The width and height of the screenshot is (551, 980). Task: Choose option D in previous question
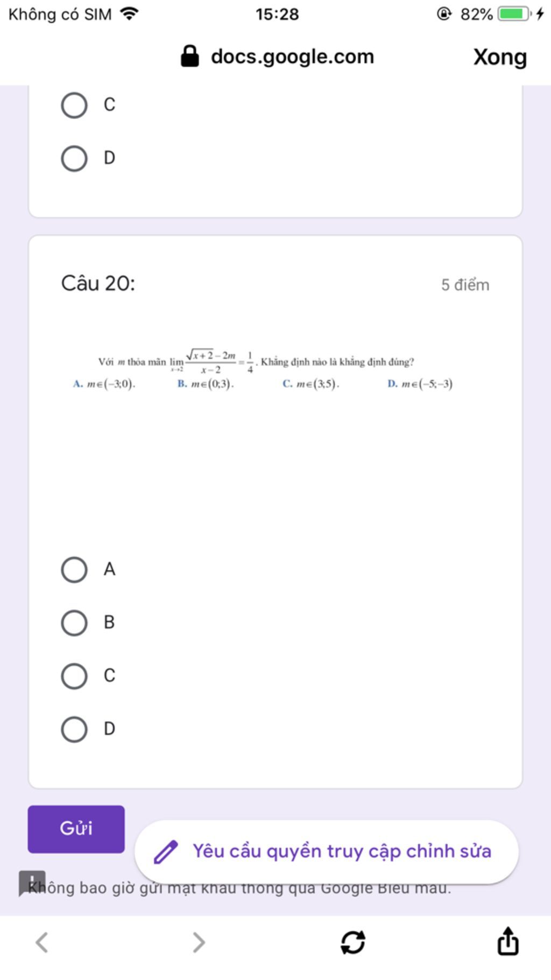point(74,158)
